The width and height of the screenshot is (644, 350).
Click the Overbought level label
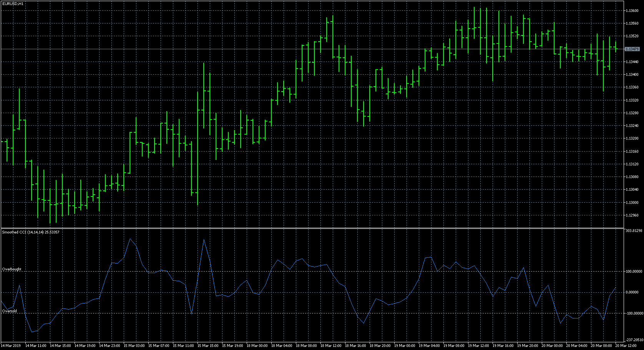[x=12, y=269]
